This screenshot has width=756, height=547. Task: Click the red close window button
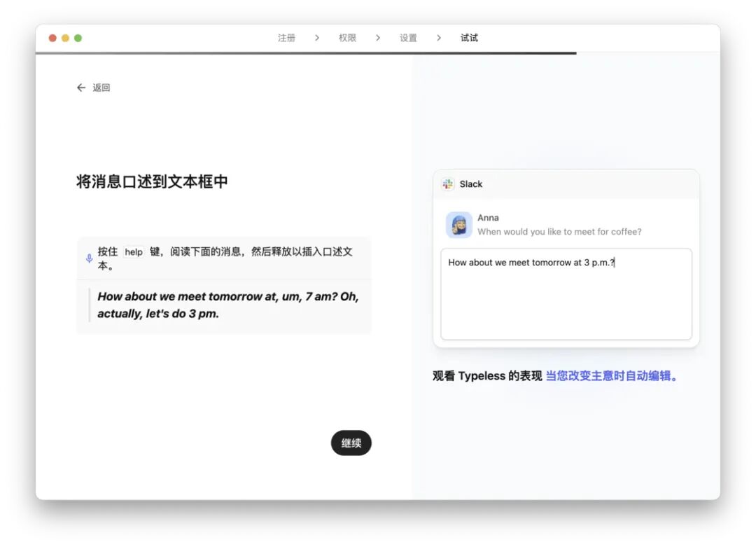(52, 38)
